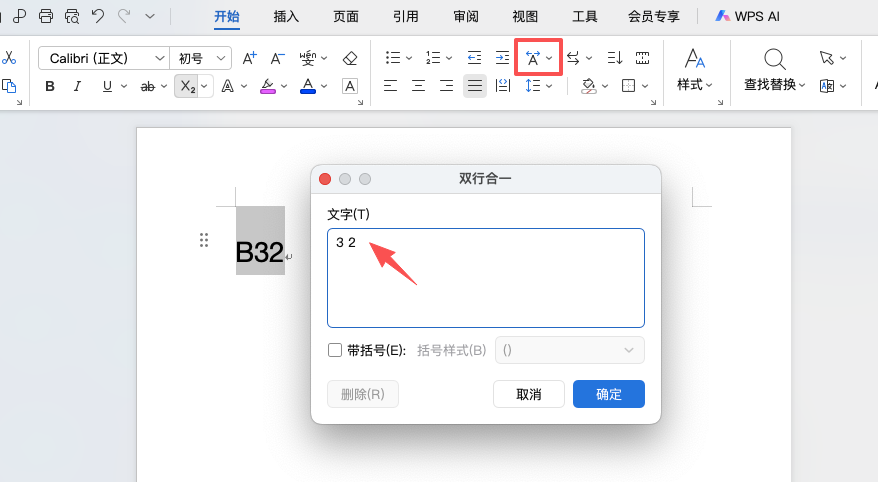Expand the highlight color dropdown arrow
The height and width of the screenshot is (482, 878).
pyautogui.click(x=284, y=86)
